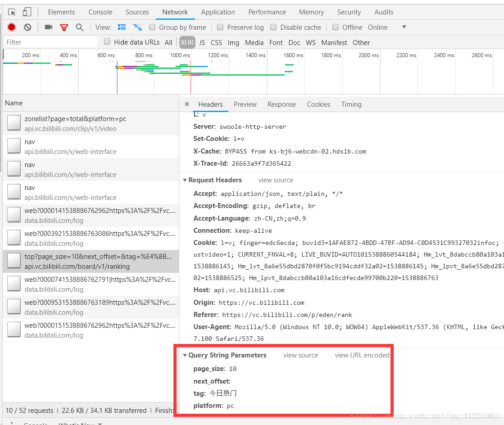Filter requests by All types
This screenshot has height=425, width=504.
click(x=168, y=42)
